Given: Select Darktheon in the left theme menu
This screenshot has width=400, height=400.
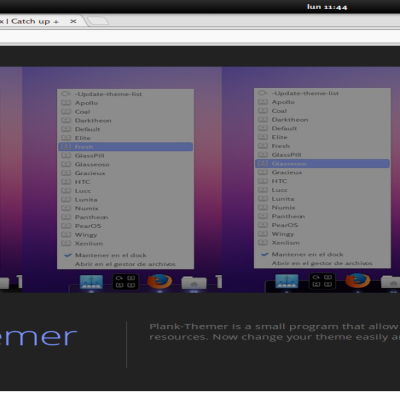Looking at the screenshot, I should (125, 120).
